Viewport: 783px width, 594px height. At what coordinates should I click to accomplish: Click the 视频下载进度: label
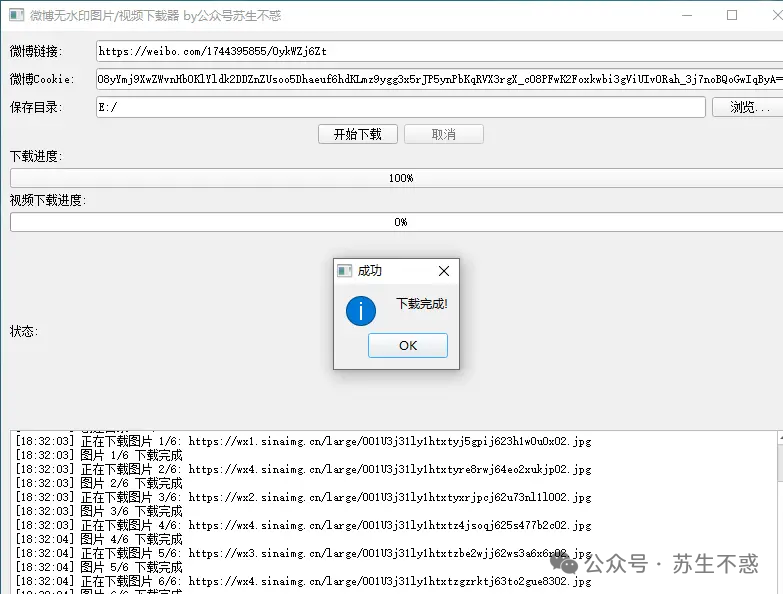(x=47, y=200)
